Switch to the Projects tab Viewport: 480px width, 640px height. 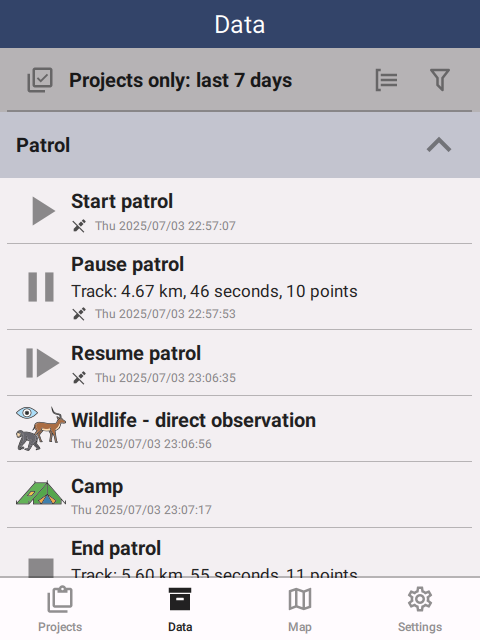point(60,609)
